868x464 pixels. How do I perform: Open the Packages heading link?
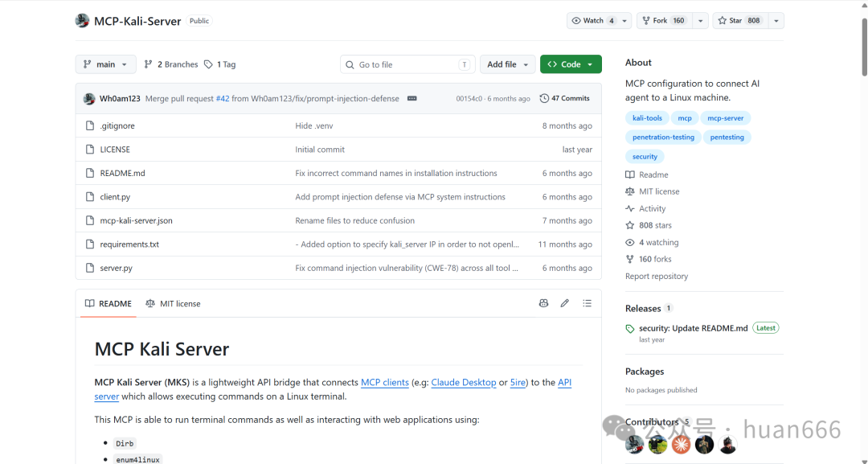pyautogui.click(x=645, y=372)
